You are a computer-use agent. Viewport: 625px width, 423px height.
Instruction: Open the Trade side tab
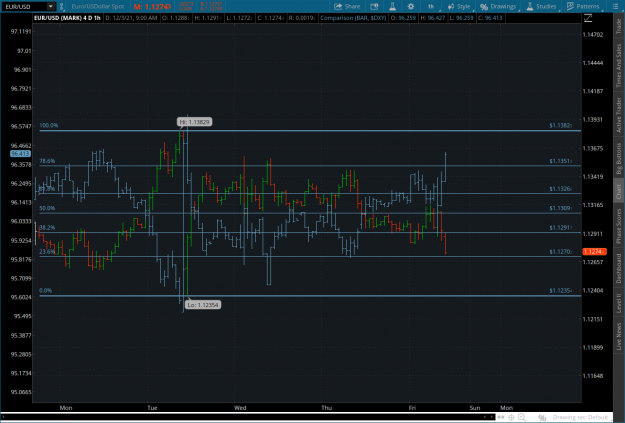(619, 26)
